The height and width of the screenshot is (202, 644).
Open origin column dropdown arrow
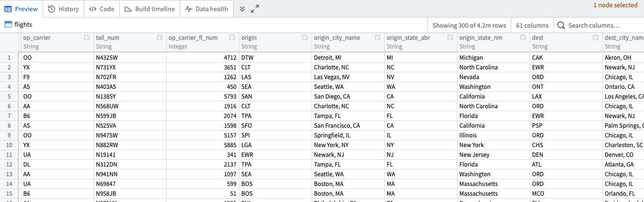click(305, 37)
